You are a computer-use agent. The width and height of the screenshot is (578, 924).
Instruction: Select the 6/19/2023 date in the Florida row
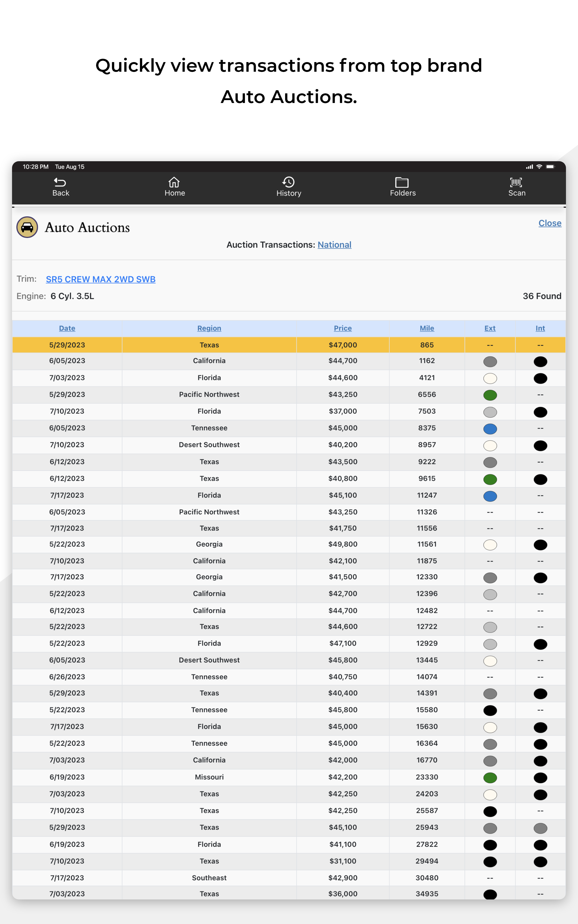click(x=67, y=844)
